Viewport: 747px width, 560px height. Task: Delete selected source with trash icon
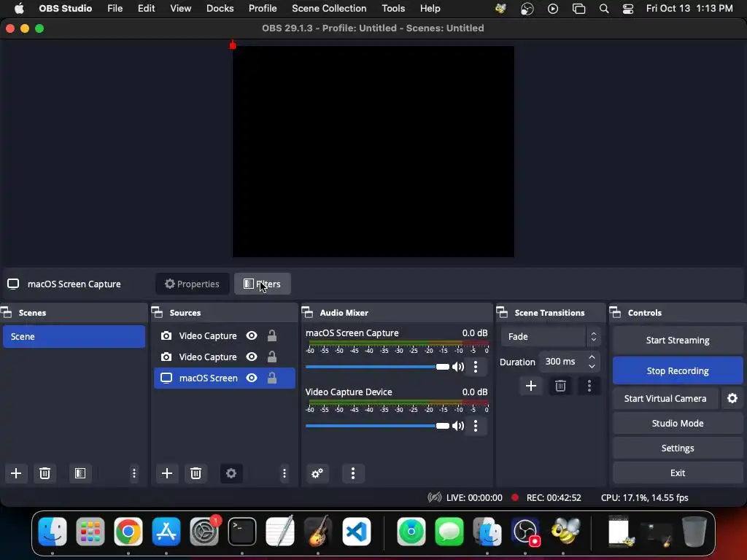[x=196, y=472]
